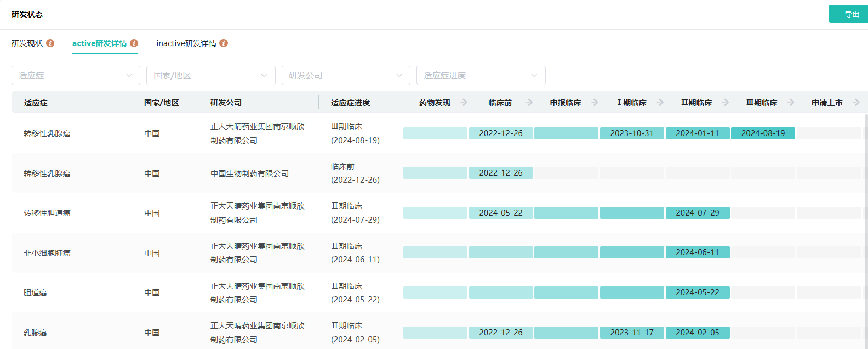Click the 非小细胞肺癌 indication row
The image size is (868, 349).
47,253
